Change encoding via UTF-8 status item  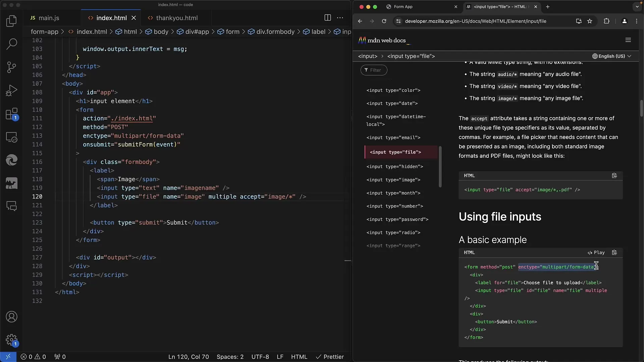click(260, 357)
